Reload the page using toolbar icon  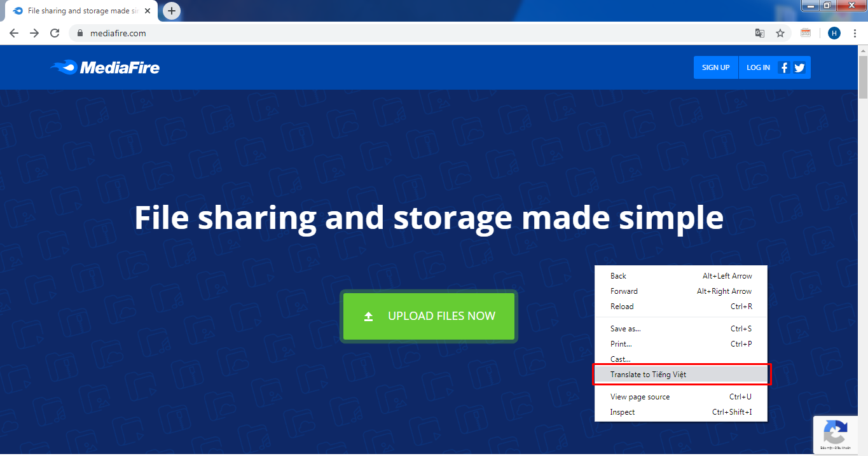[x=55, y=33]
